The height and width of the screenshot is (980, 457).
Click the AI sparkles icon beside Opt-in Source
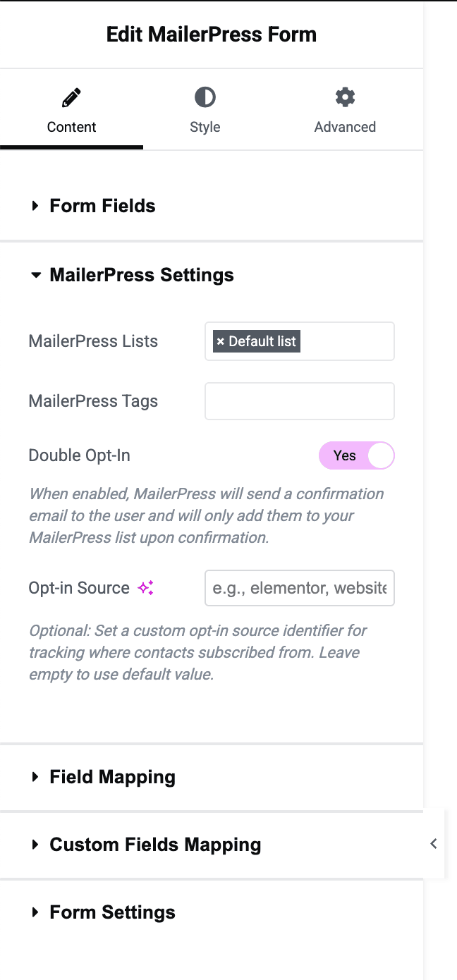click(x=144, y=587)
